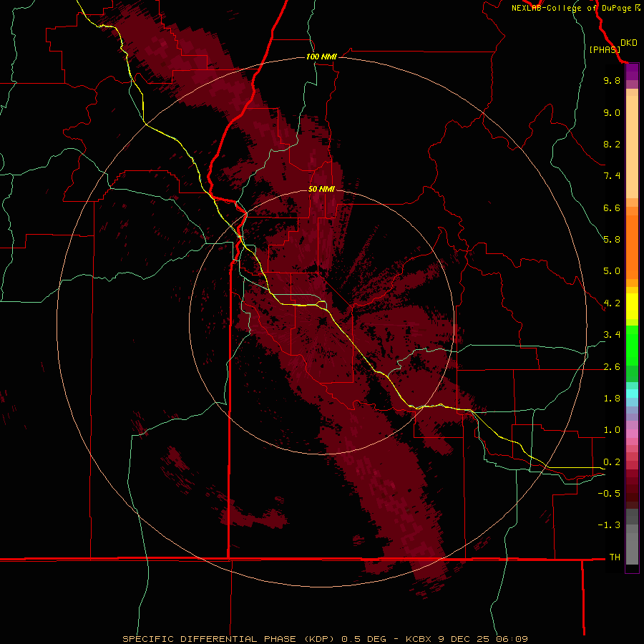Click the 7.4 scale value
The height and width of the screenshot is (644, 644).
612,176
